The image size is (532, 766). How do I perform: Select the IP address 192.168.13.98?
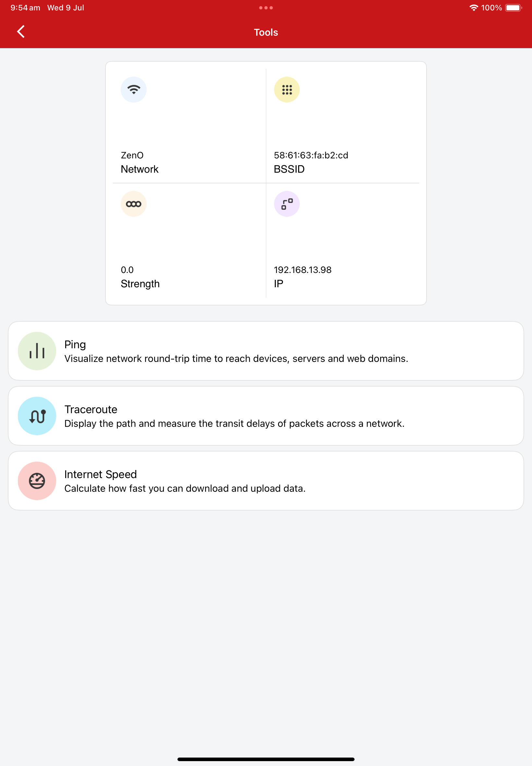pyautogui.click(x=303, y=270)
